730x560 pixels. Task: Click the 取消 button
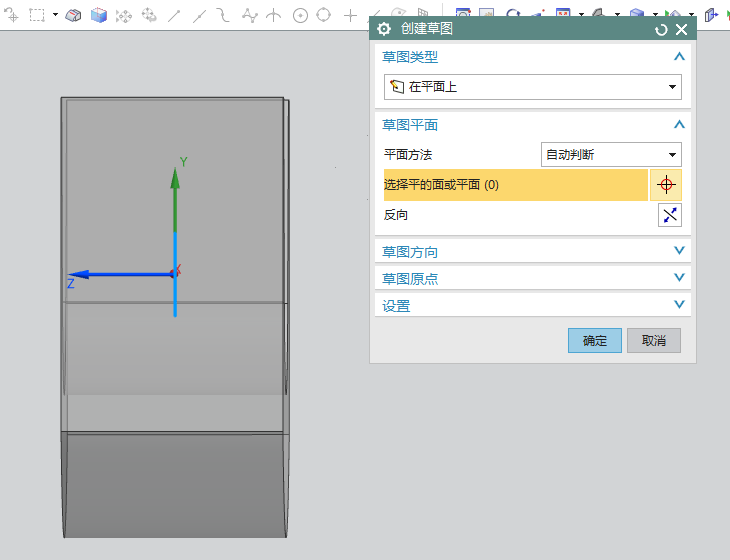coord(654,340)
